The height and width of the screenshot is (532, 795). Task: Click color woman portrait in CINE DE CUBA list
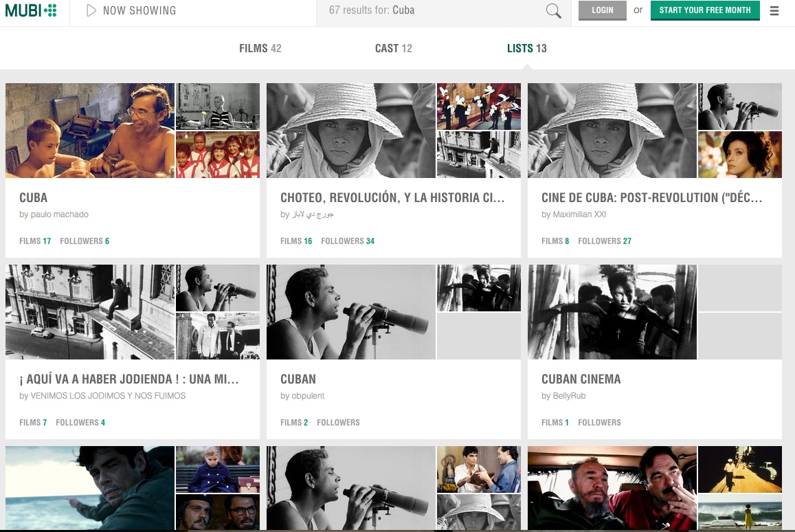click(x=740, y=155)
